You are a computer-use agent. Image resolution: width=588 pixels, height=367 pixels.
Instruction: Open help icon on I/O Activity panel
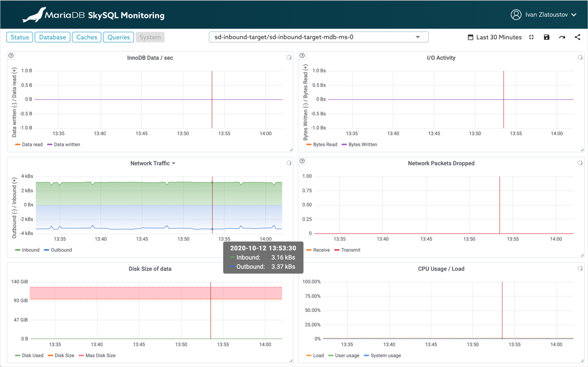[303, 56]
